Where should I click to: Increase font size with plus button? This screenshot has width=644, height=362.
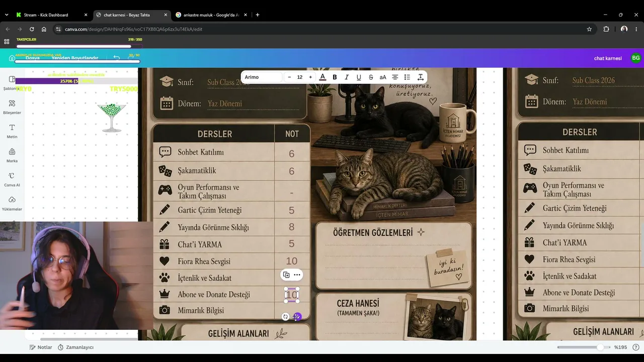(310, 77)
